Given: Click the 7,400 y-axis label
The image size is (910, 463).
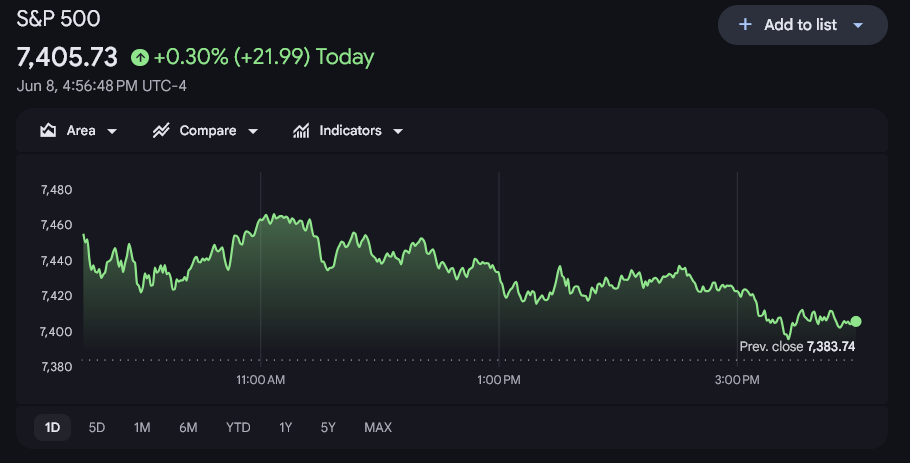Looking at the screenshot, I should click(56, 331).
